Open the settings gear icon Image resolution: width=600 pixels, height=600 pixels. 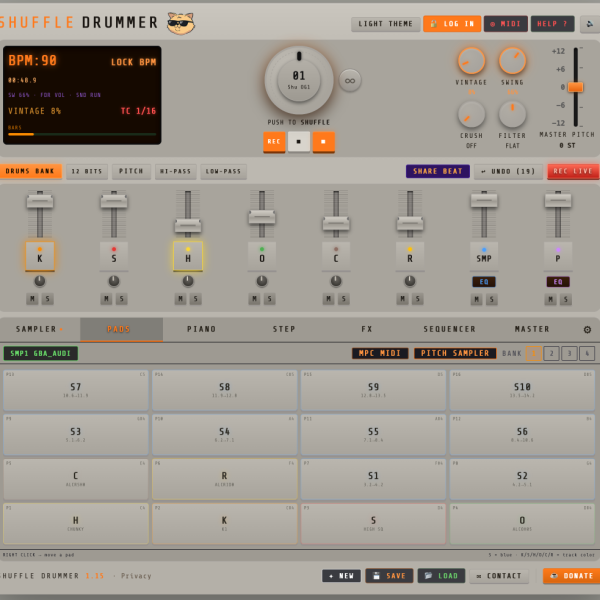(x=587, y=329)
